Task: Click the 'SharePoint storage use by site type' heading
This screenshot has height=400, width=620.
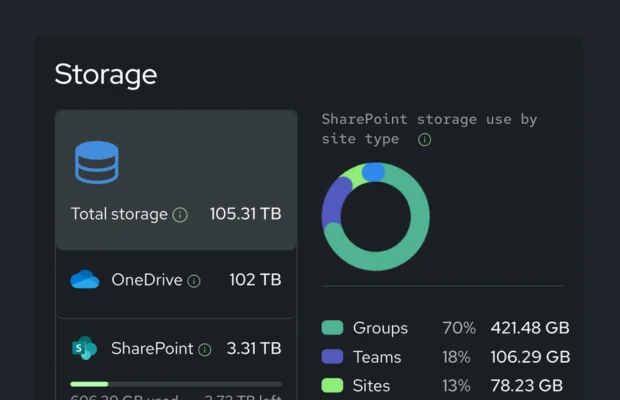Action: 429,129
